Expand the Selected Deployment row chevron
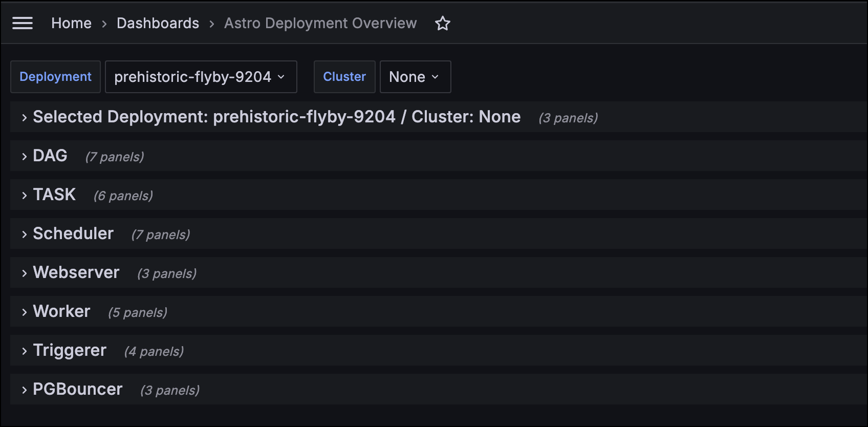Viewport: 868px width, 427px height. (x=24, y=118)
